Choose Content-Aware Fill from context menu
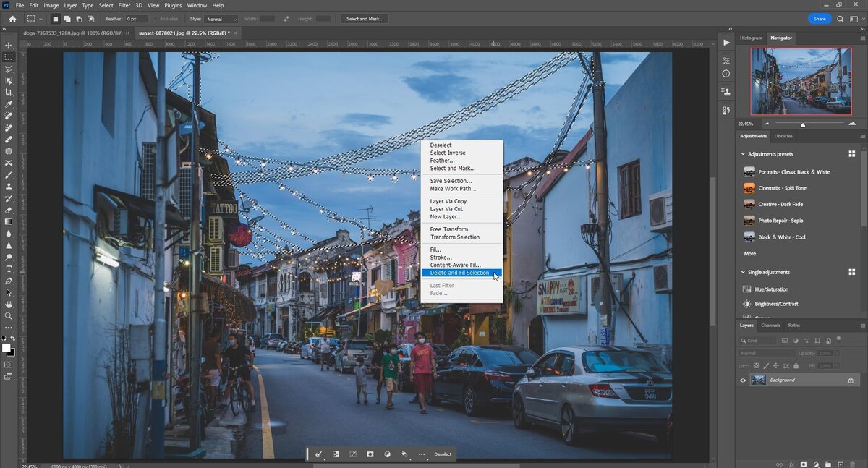The image size is (868, 468). tap(455, 265)
